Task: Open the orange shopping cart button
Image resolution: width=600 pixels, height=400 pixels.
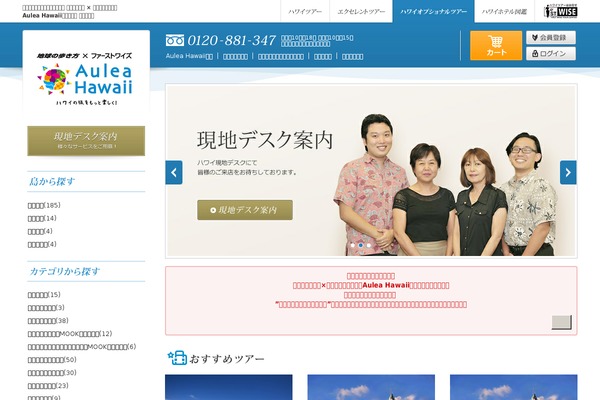Action: point(496,46)
